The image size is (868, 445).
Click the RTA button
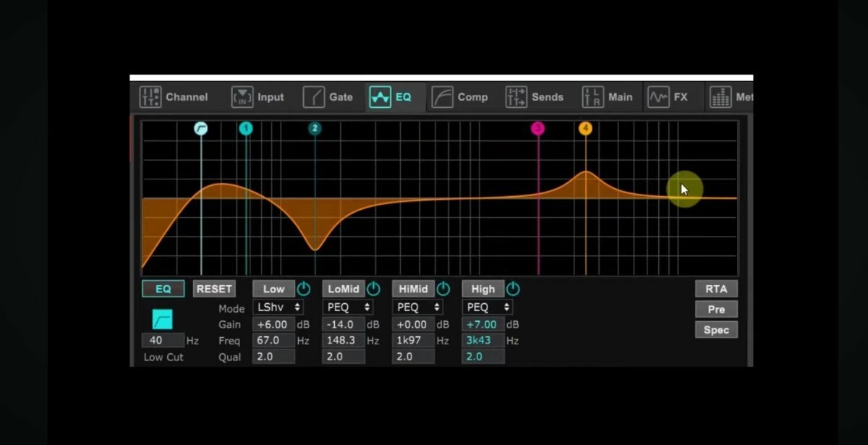point(716,289)
